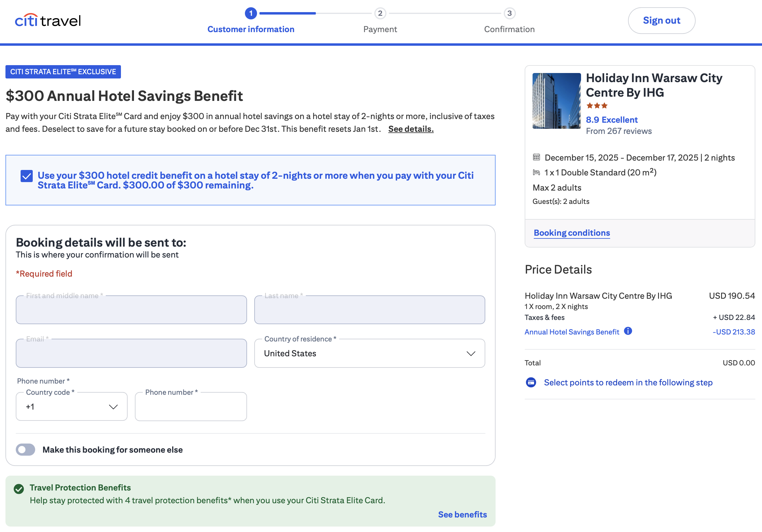Viewport: 762px width, 532px height.
Task: Click the Holiday Inn Warsaw City Centre title
Action: click(654, 85)
